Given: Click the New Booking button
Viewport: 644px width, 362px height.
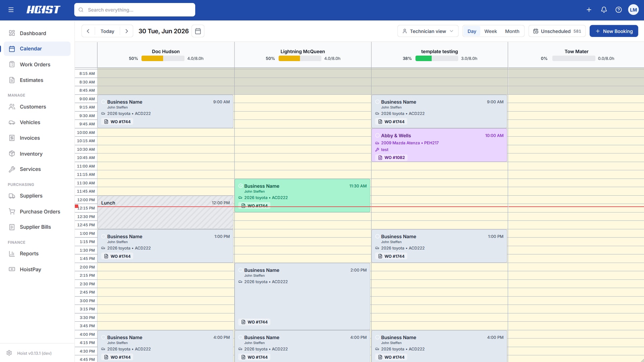Looking at the screenshot, I should click(614, 31).
